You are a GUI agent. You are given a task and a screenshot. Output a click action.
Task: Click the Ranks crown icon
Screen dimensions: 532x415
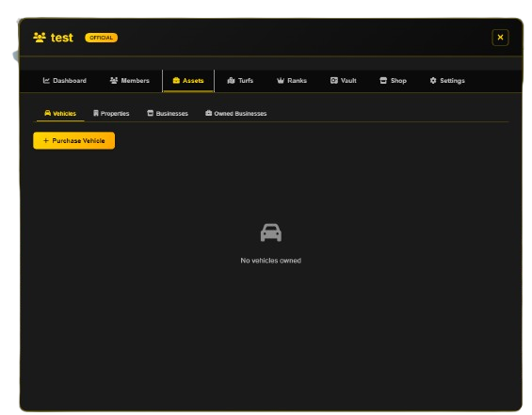pyautogui.click(x=281, y=80)
